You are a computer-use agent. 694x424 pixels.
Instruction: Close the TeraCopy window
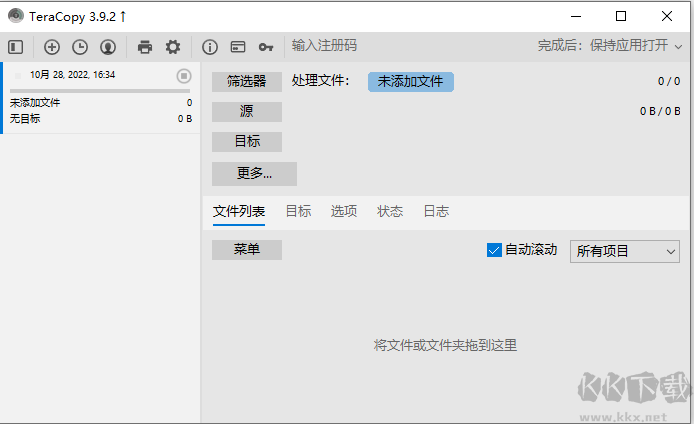click(667, 16)
